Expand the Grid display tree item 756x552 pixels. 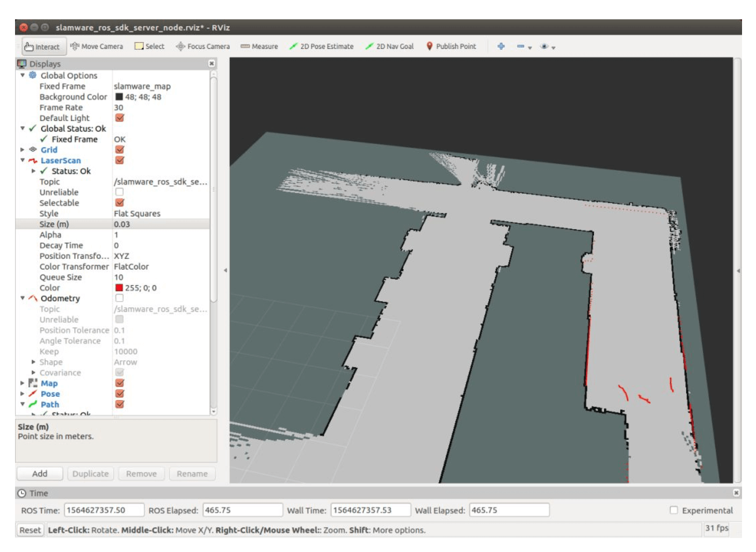click(x=23, y=150)
